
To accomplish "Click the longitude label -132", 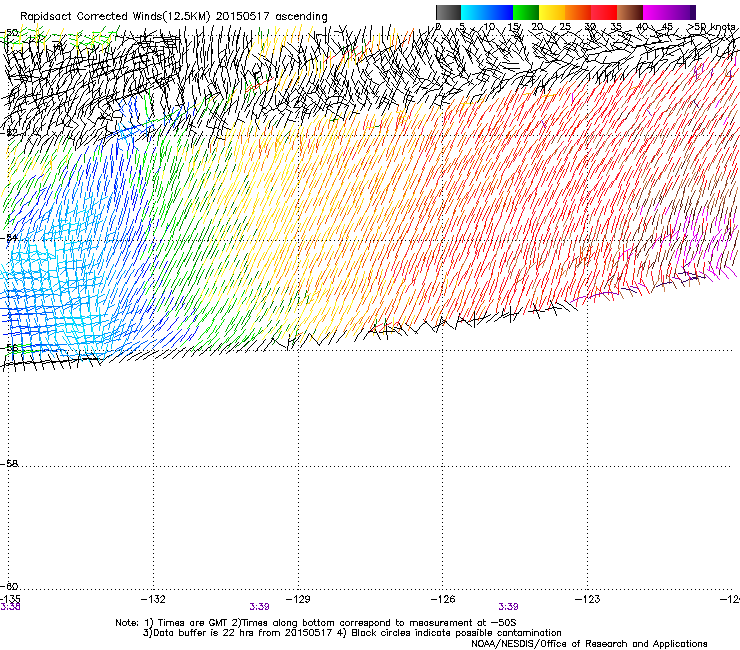I will 153,599.
